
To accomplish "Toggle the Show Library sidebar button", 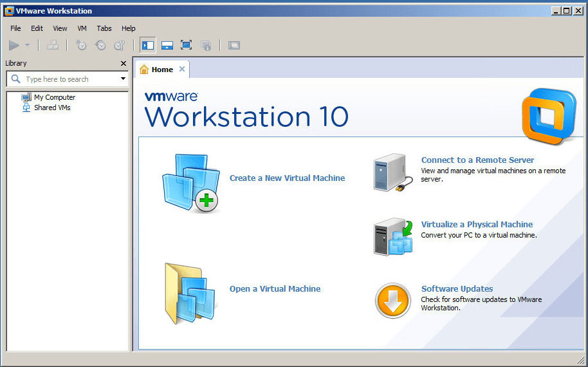I will point(148,46).
